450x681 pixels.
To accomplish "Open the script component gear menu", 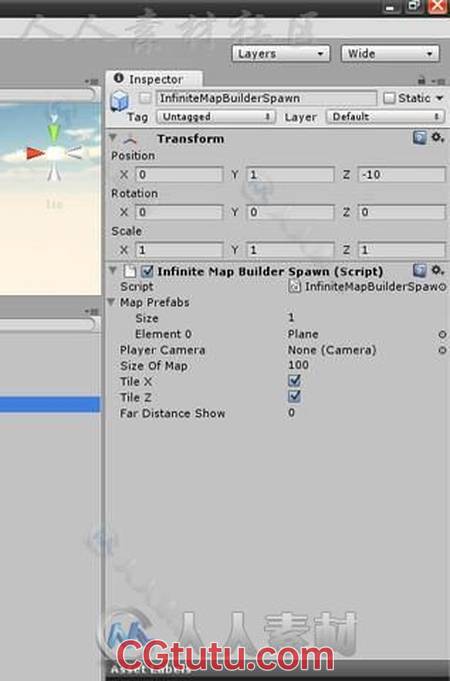I will (437, 270).
